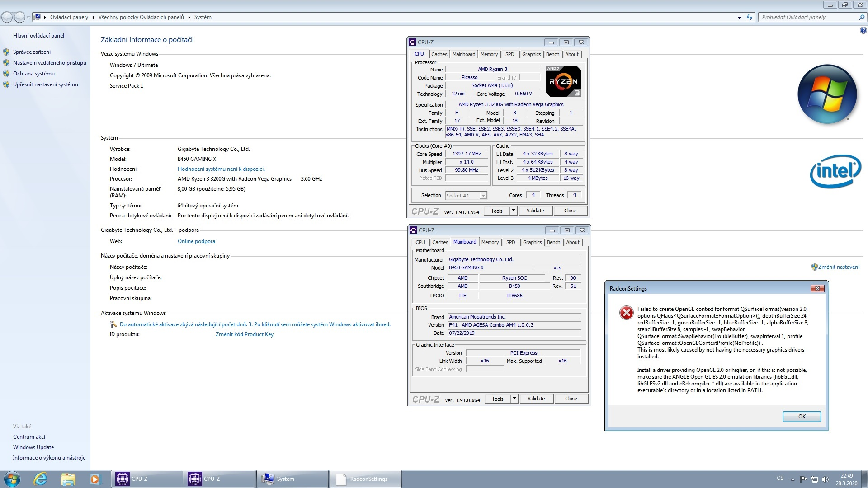Show hidden tray icons arrow

pyautogui.click(x=793, y=479)
